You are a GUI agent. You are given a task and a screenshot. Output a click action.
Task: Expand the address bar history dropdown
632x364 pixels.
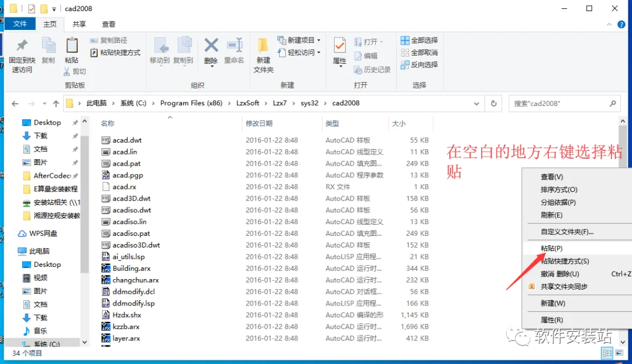click(476, 104)
